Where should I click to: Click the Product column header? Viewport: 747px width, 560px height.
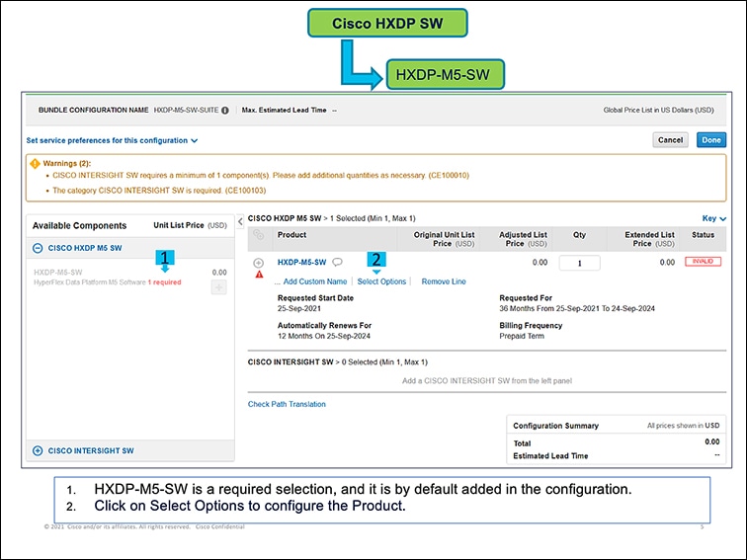coord(292,235)
